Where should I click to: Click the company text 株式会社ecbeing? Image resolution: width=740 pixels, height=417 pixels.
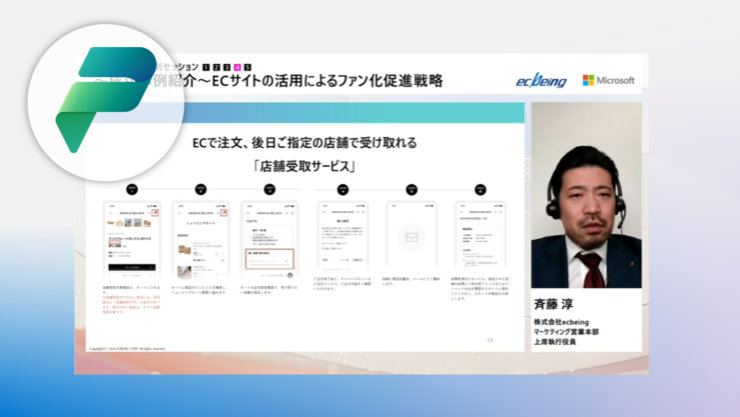(561, 322)
